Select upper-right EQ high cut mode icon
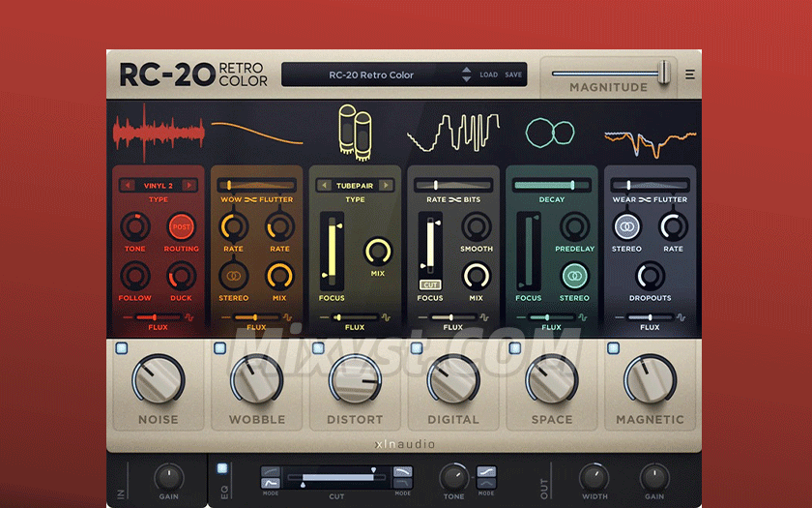The image size is (812, 508). click(x=402, y=472)
